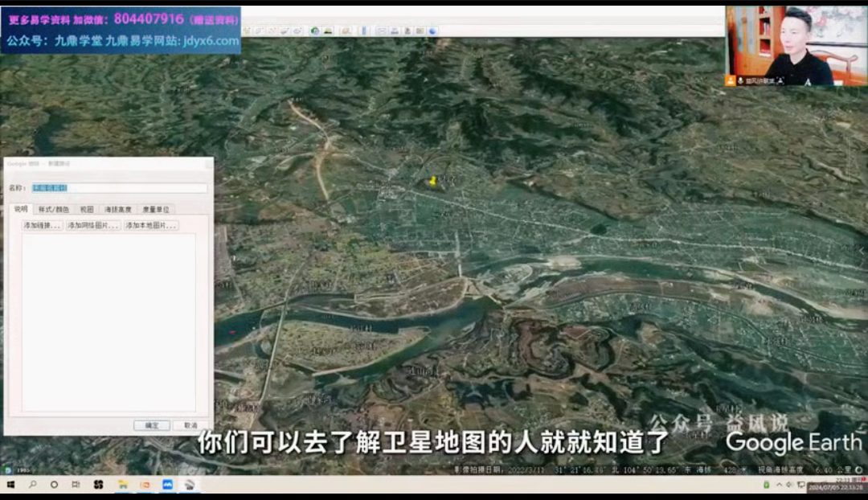Viewport: 868px width, 500px height.
Task: Select the ruler measurement tool
Action: tap(364, 31)
